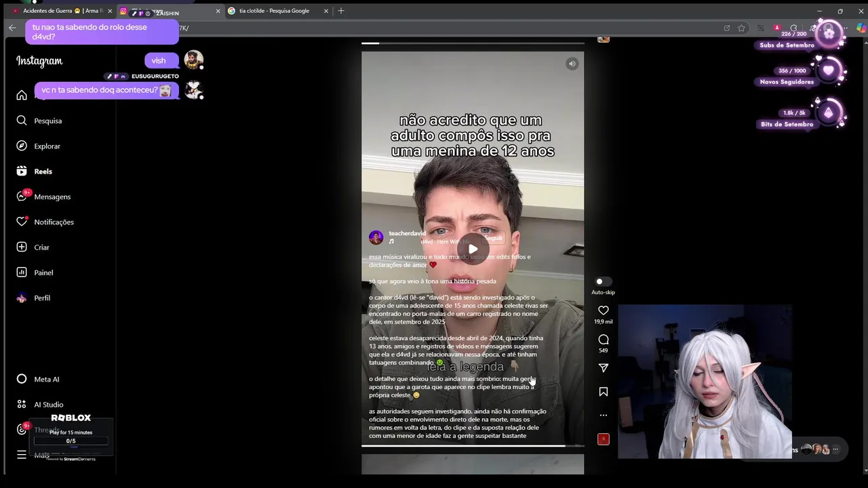
Task: Click the like count 19,9 mil
Action: click(604, 322)
